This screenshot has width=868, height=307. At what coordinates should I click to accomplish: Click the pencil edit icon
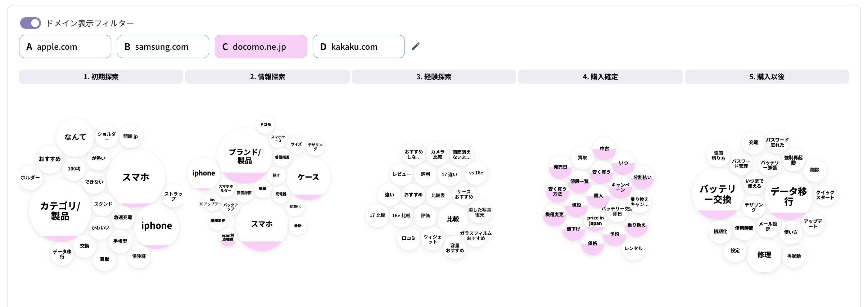pos(416,46)
